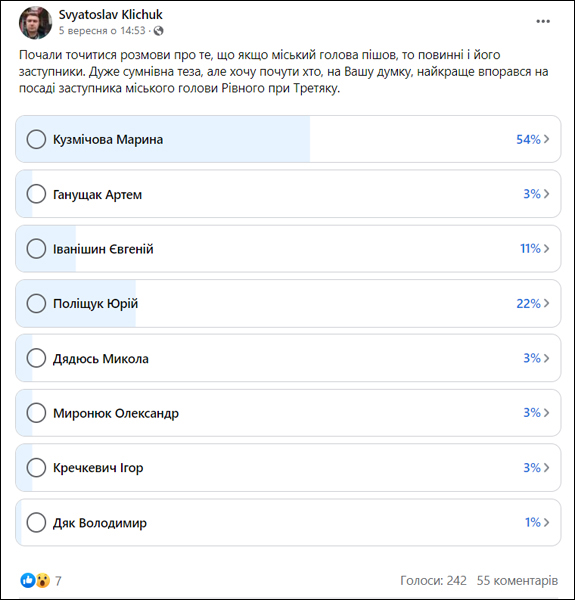Show voters behind the 1% result
The height and width of the screenshot is (600, 575).
click(537, 522)
